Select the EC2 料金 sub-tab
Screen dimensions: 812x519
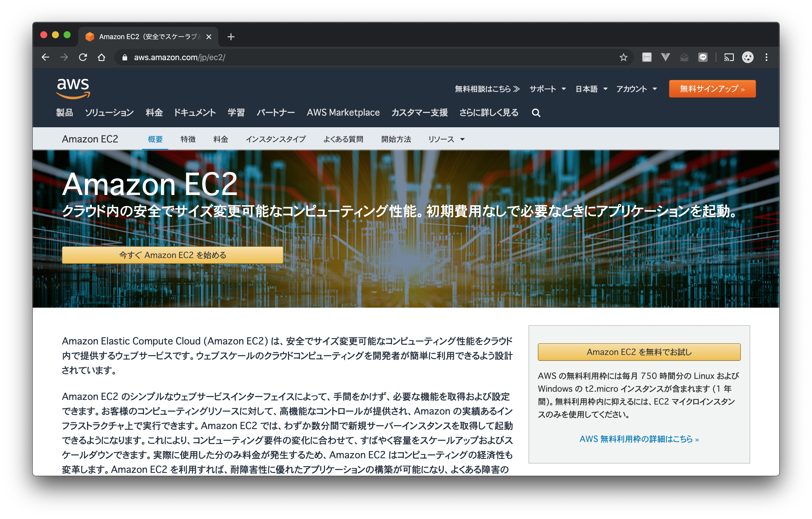220,139
